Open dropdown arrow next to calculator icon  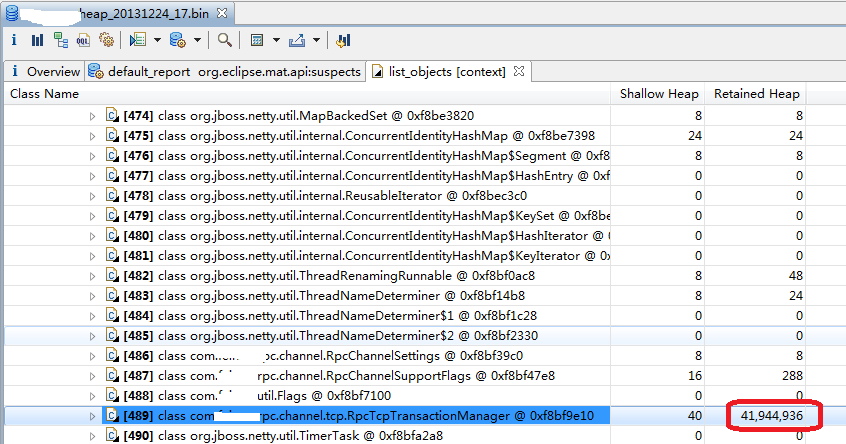coord(276,40)
